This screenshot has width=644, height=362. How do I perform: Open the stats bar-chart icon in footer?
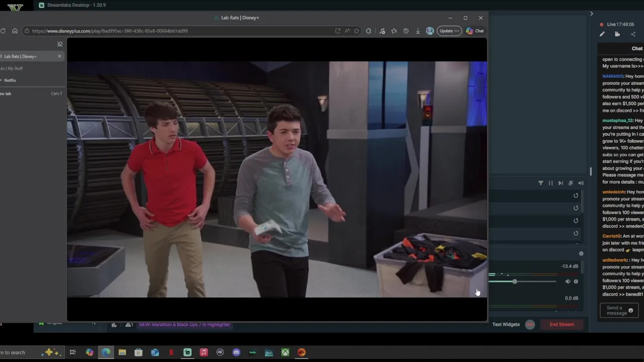(114, 325)
